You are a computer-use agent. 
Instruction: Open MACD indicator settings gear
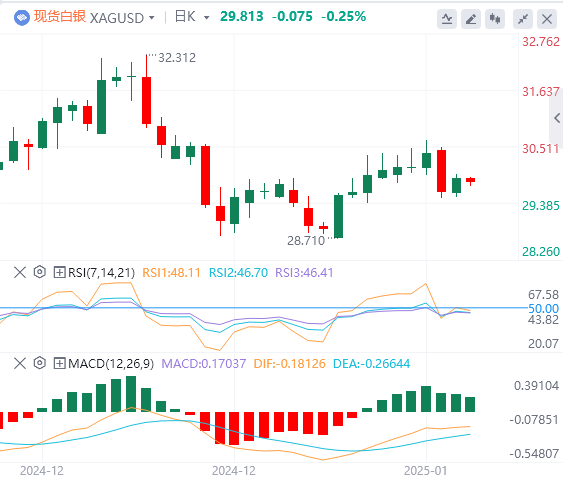tap(39, 363)
